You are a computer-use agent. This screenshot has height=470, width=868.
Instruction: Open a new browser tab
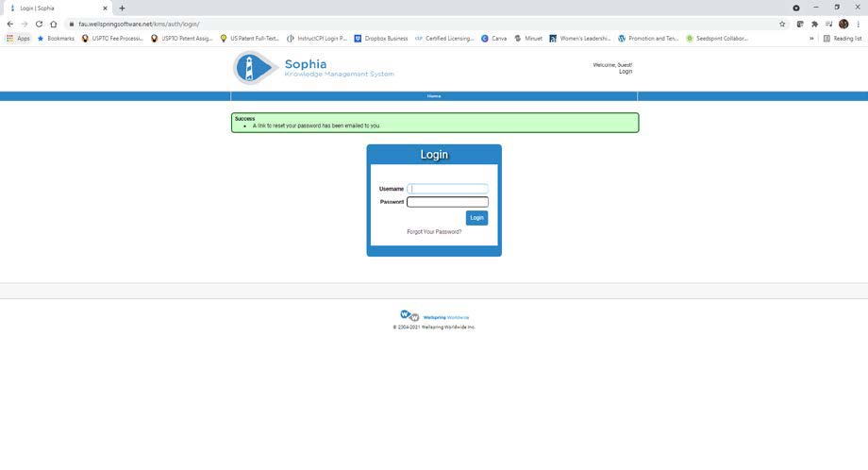pyautogui.click(x=122, y=8)
